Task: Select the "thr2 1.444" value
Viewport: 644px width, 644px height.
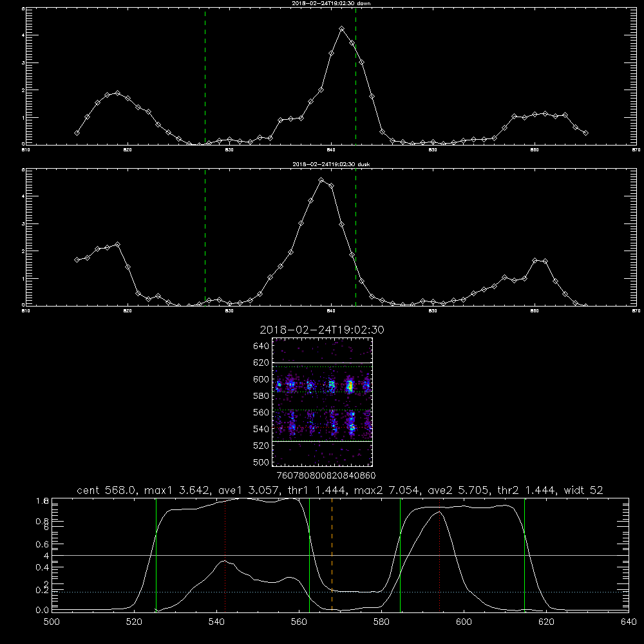Action: pos(527,490)
